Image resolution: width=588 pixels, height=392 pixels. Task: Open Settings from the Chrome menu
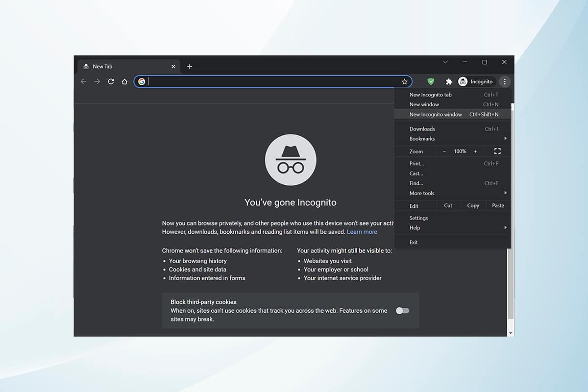click(x=452, y=218)
